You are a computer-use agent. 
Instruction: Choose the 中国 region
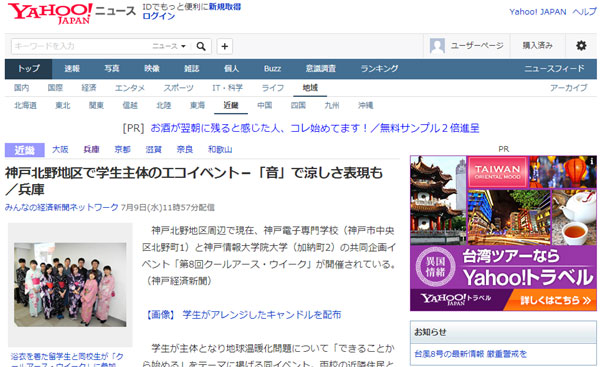(x=265, y=105)
